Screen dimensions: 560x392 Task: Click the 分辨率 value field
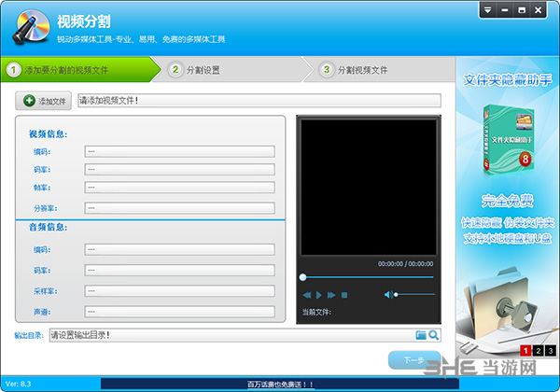[x=179, y=208]
